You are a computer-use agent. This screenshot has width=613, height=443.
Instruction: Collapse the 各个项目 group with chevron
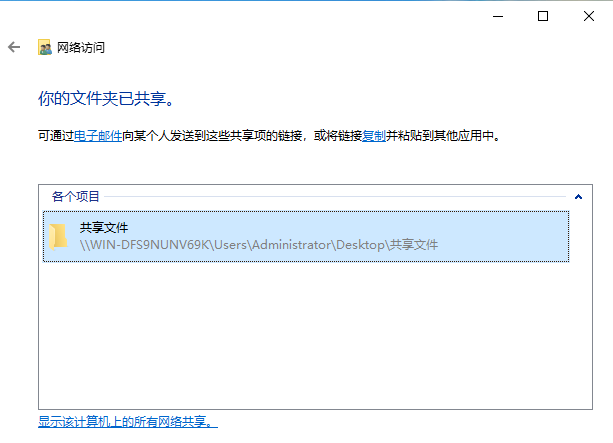click(578, 197)
